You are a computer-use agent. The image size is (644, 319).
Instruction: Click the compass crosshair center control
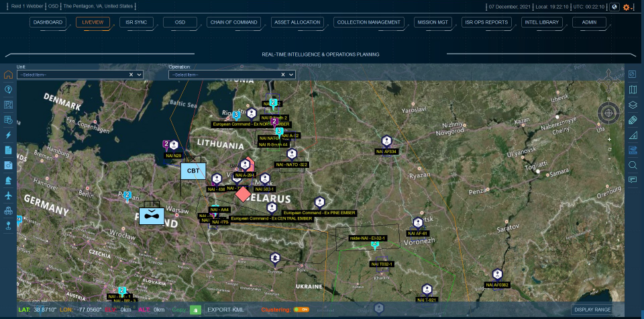pyautogui.click(x=608, y=112)
